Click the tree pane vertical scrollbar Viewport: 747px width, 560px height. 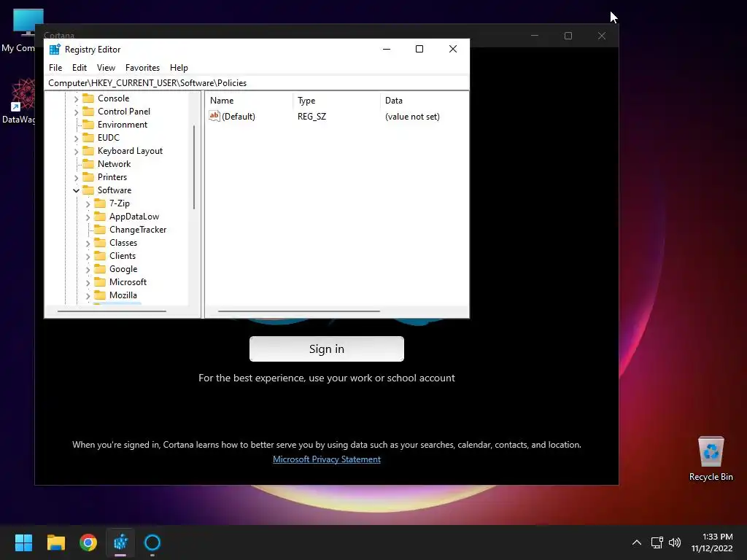point(194,167)
